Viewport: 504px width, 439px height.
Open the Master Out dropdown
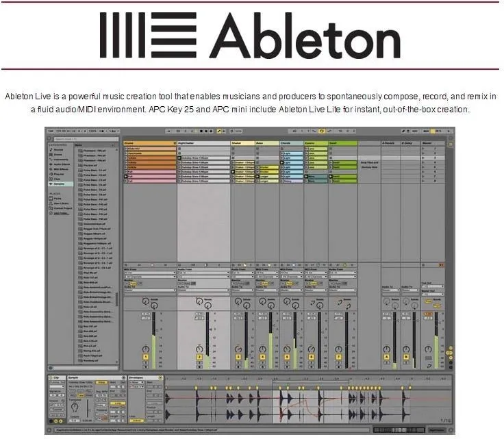pyautogui.click(x=433, y=294)
